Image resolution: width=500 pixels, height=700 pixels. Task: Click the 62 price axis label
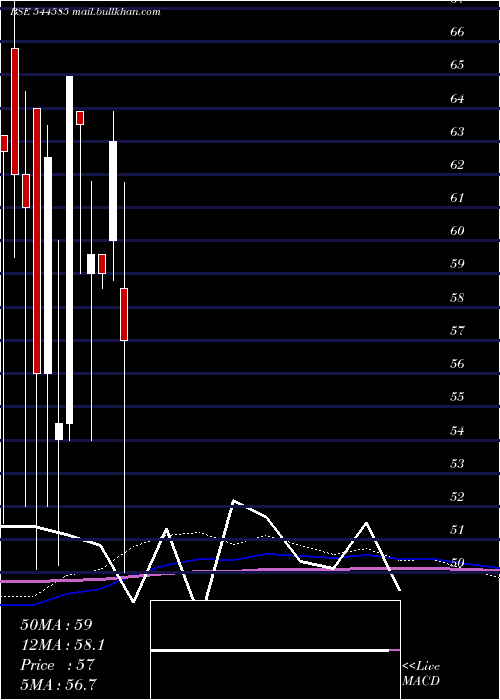click(x=457, y=164)
